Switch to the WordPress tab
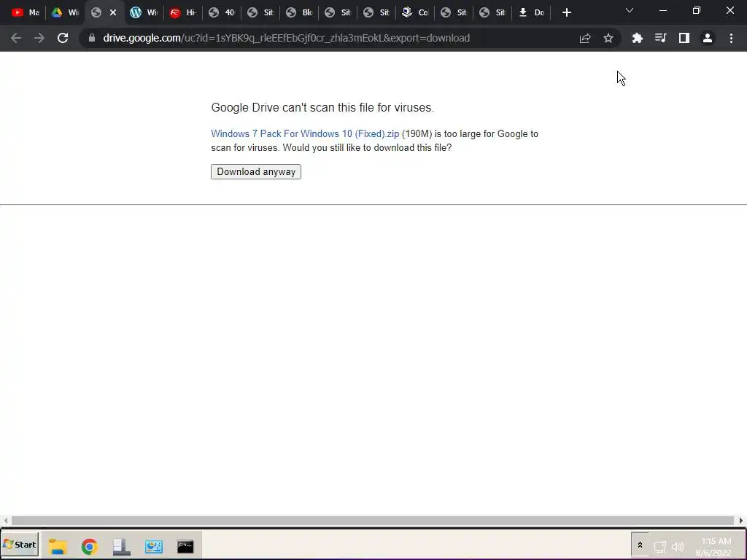Screen dimensions: 747x560 coord(144,13)
